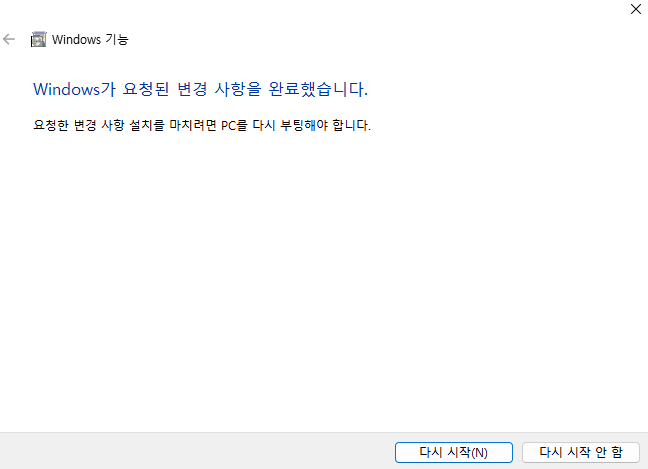Viewport: 648px width, 469px height.
Task: Dismiss the dialog using the top-right X icon
Action: (x=636, y=9)
